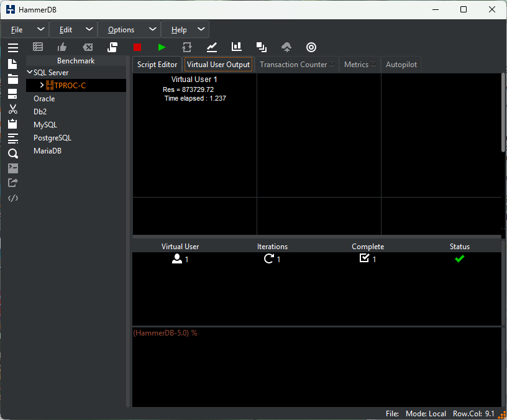Image resolution: width=507 pixels, height=420 pixels.
Task: Click the Iterations column header
Action: tap(272, 247)
